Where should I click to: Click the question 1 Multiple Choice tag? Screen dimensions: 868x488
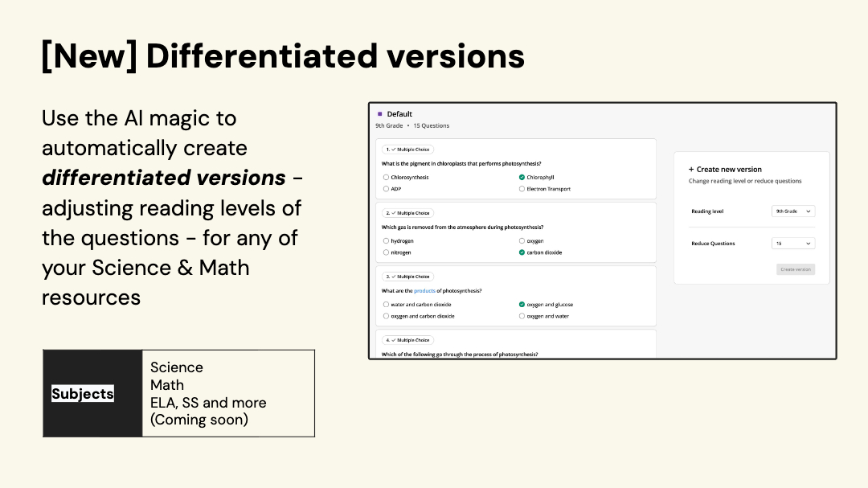(407, 150)
